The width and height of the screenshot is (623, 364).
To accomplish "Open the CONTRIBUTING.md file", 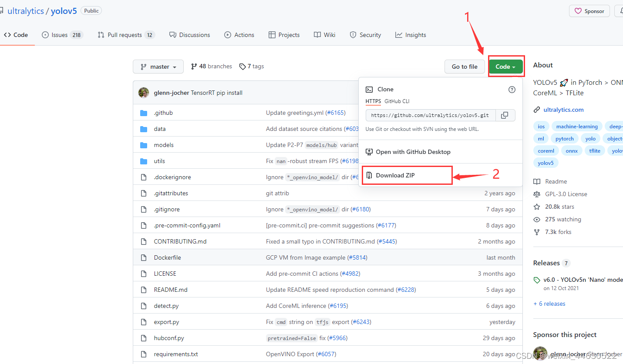I will point(180,242).
